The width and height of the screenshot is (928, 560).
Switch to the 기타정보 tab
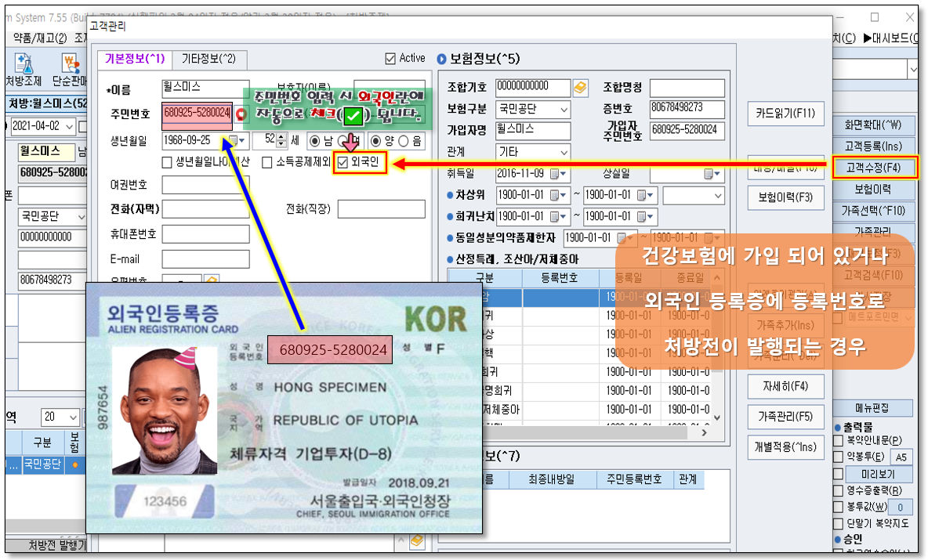(x=208, y=59)
